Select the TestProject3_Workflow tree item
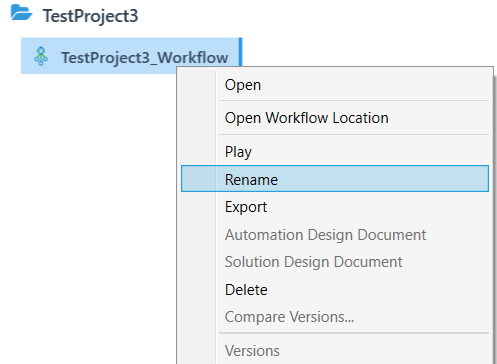 click(131, 56)
